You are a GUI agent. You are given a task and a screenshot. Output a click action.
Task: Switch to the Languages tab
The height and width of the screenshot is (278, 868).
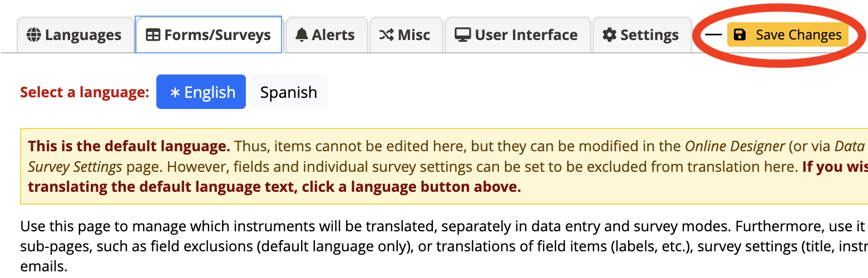click(75, 35)
